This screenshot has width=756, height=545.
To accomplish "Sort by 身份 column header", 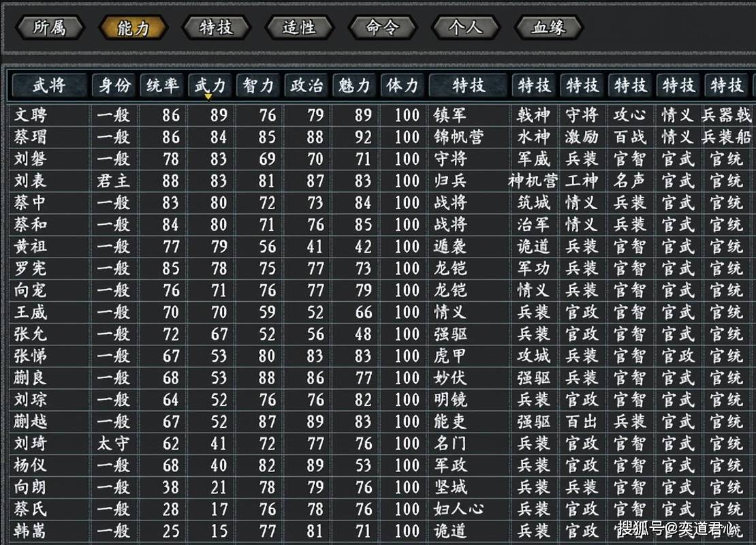I will point(114,86).
